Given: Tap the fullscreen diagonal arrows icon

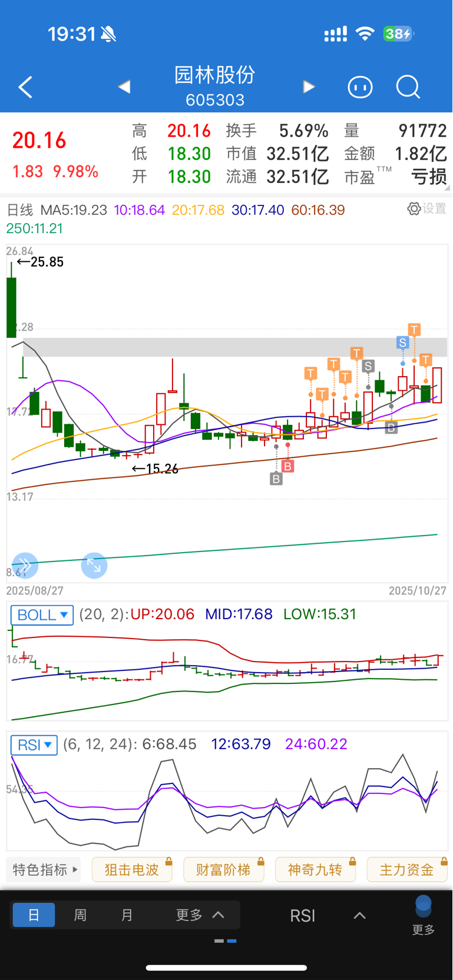Looking at the screenshot, I should [94, 566].
